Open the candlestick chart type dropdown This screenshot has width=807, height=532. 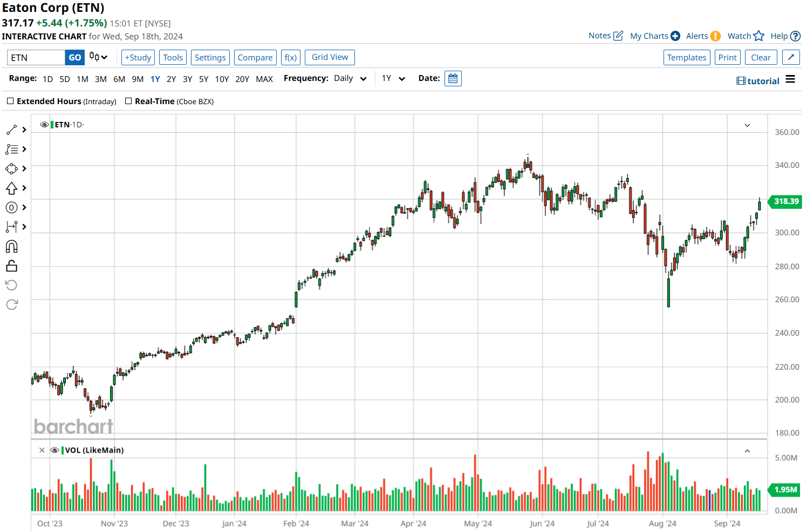click(x=98, y=57)
